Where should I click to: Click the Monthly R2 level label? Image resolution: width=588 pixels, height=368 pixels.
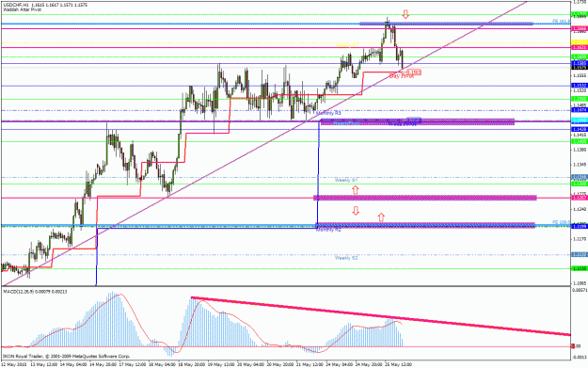click(x=328, y=230)
